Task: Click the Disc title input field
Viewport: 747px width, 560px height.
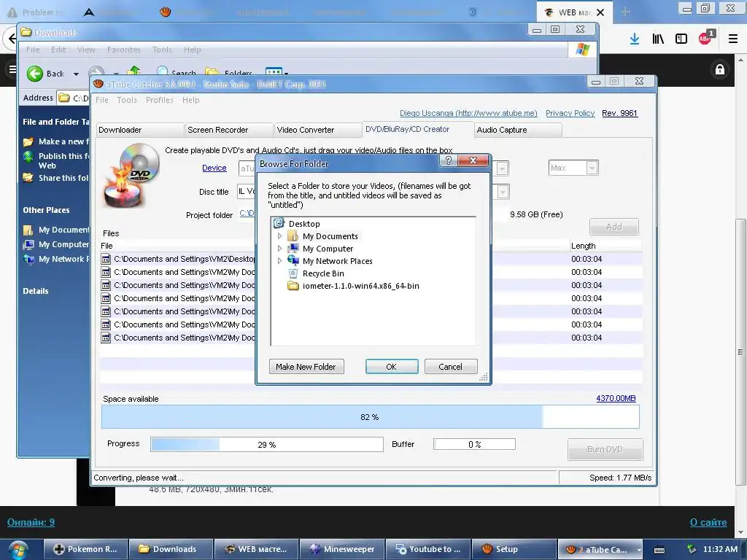Action: [247, 192]
